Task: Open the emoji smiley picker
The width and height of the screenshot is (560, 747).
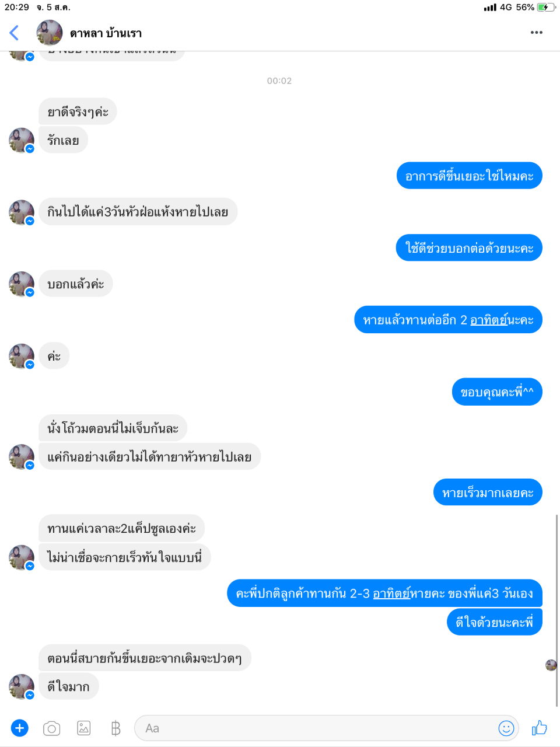Action: click(x=506, y=728)
